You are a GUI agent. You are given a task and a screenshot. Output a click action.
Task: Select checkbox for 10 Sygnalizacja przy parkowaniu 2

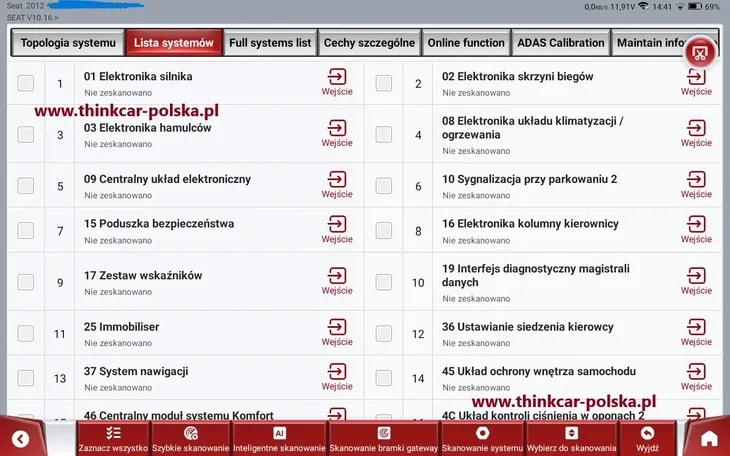click(384, 186)
